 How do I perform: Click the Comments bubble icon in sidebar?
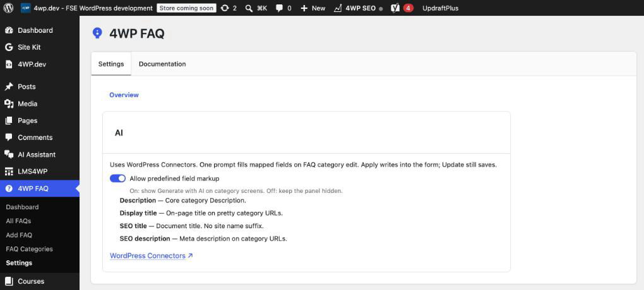coord(9,137)
